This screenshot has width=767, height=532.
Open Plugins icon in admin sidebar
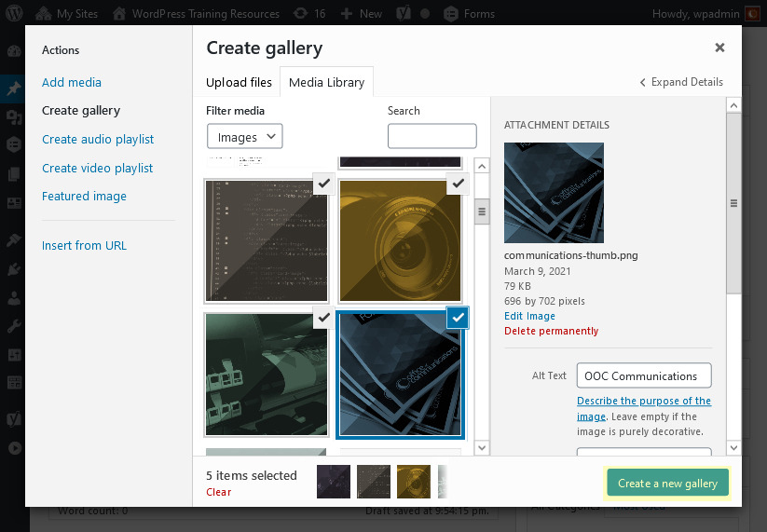coord(14,268)
